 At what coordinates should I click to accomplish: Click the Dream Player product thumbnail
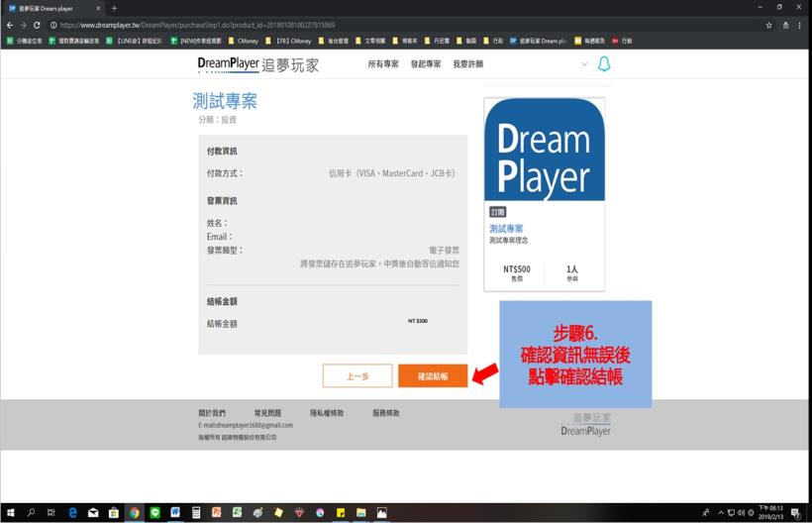click(x=544, y=150)
